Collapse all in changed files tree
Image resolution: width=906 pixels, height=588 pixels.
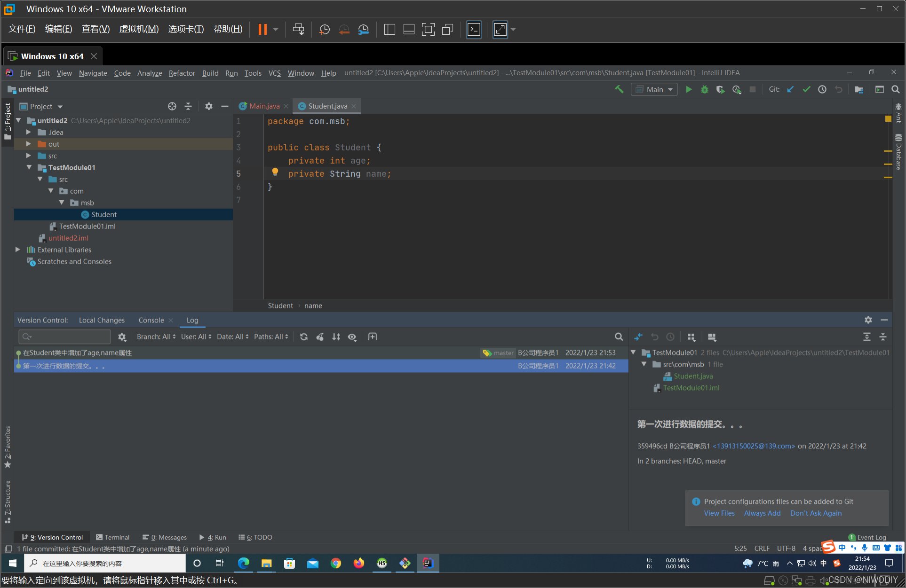pyautogui.click(x=883, y=337)
